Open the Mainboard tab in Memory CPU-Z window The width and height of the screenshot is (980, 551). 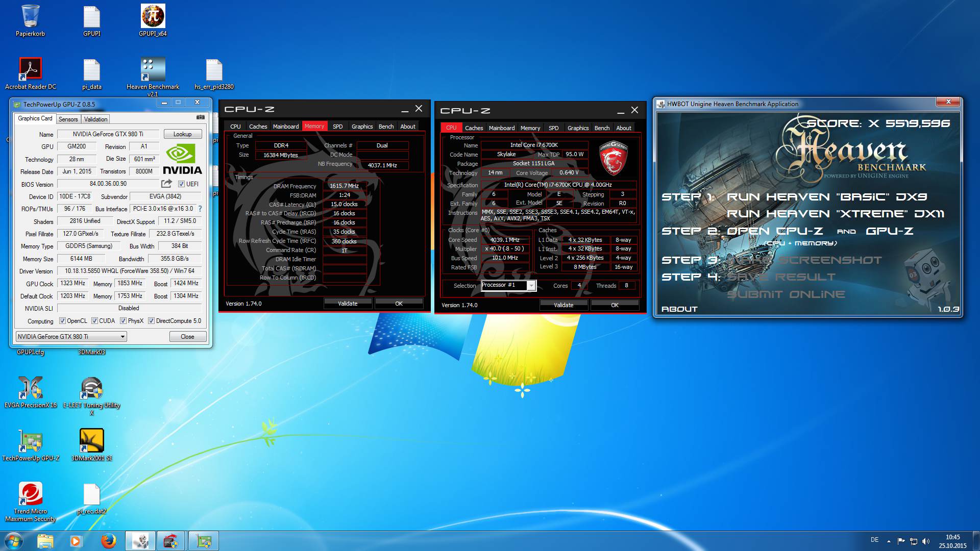coord(286,127)
